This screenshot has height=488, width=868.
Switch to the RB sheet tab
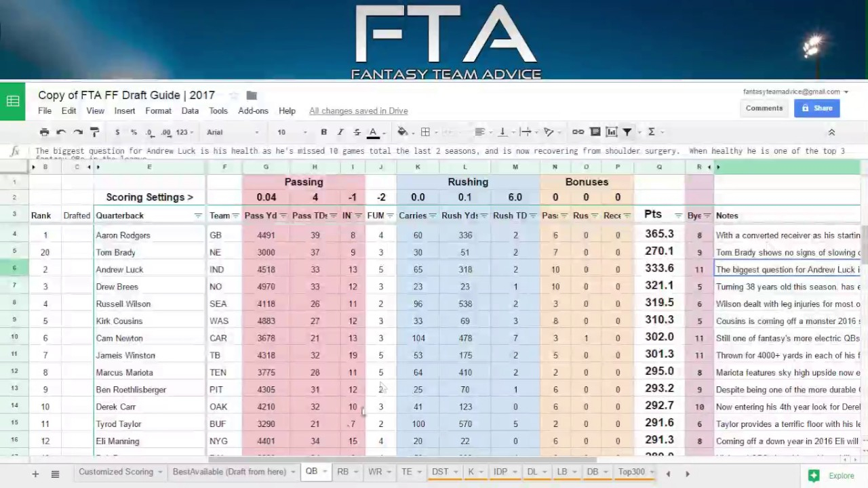point(347,472)
